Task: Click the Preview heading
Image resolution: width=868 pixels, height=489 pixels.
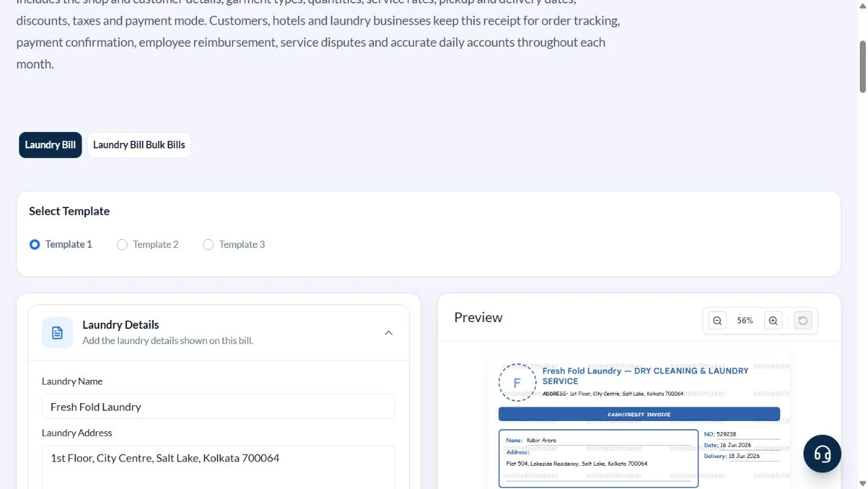Action: pos(478,317)
